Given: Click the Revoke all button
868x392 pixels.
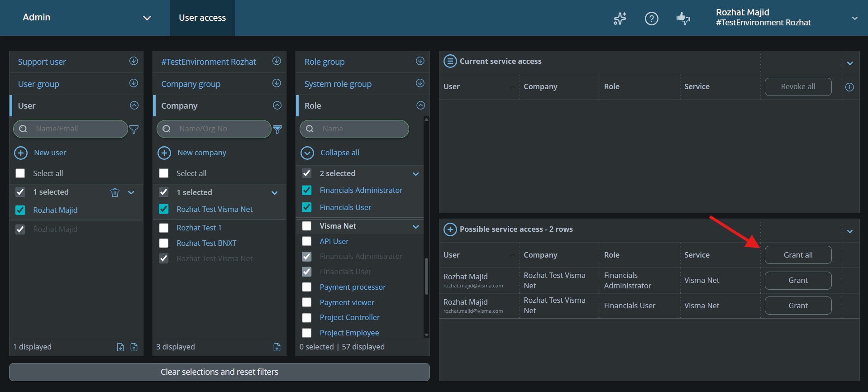Looking at the screenshot, I should (x=798, y=86).
